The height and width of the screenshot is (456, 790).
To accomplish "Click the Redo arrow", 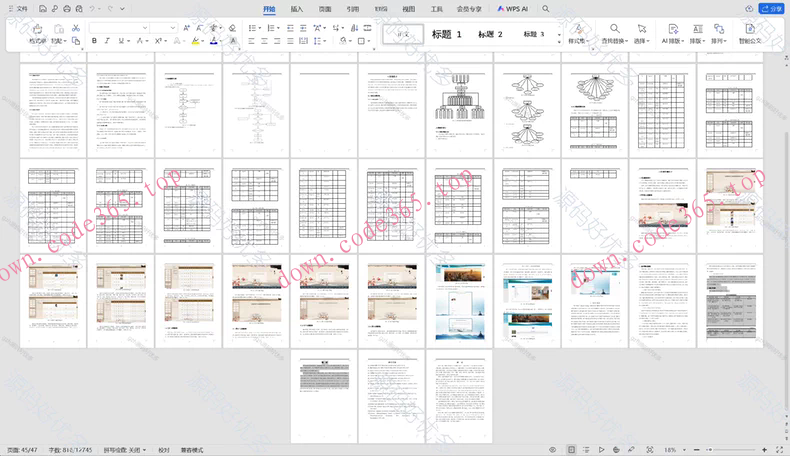I will 110,9.
